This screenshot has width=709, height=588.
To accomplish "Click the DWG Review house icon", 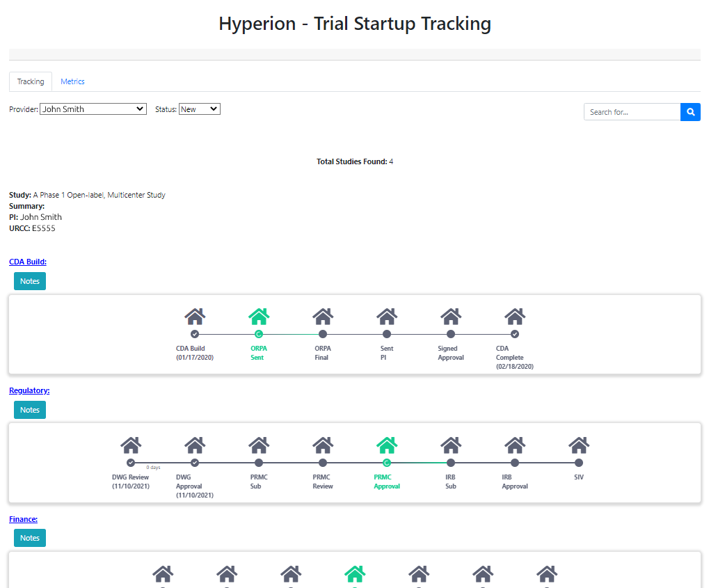I will [x=131, y=445].
